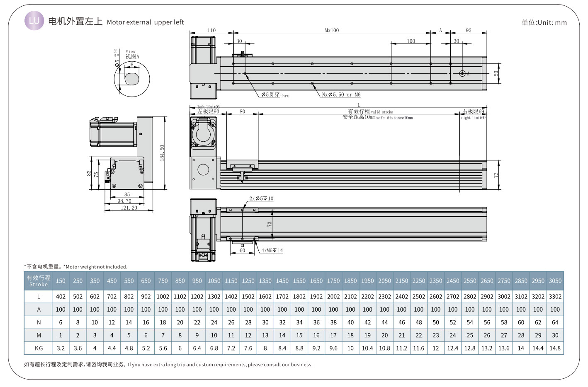Image resolution: width=588 pixels, height=387 pixels.
Task: Click the '有效行程 valid stroke' label
Action: click(x=370, y=111)
